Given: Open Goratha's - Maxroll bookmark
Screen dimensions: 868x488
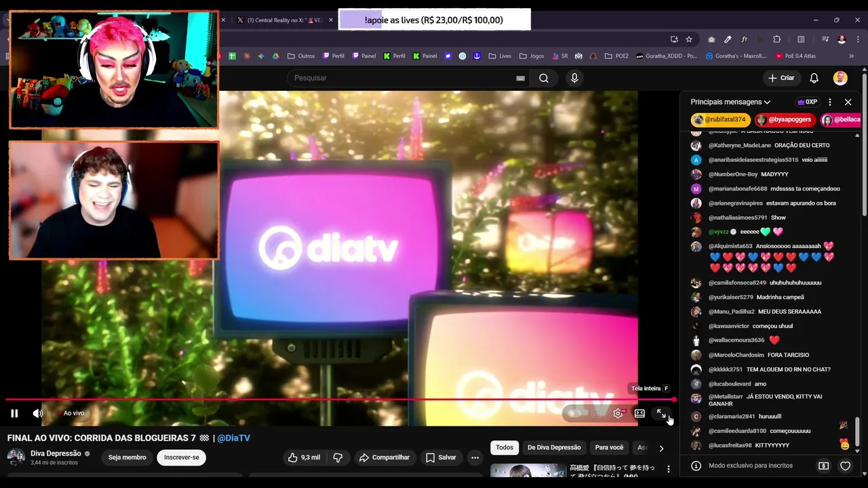Looking at the screenshot, I should click(736, 56).
